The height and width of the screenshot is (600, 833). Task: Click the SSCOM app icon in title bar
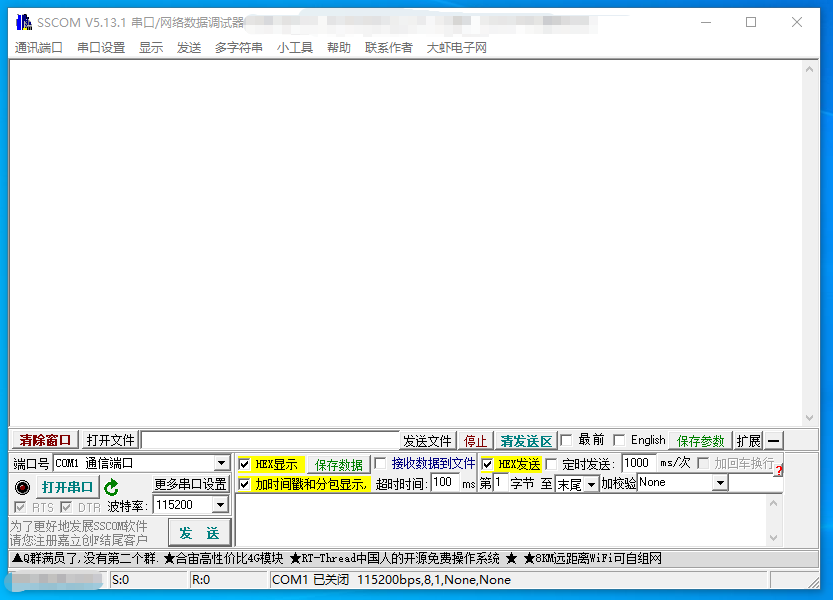(23, 22)
